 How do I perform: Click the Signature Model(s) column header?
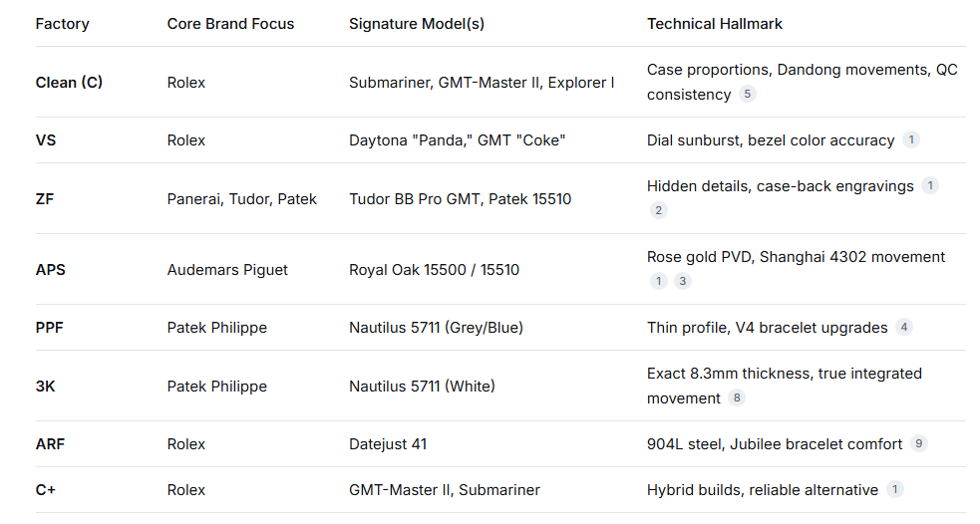(x=417, y=24)
